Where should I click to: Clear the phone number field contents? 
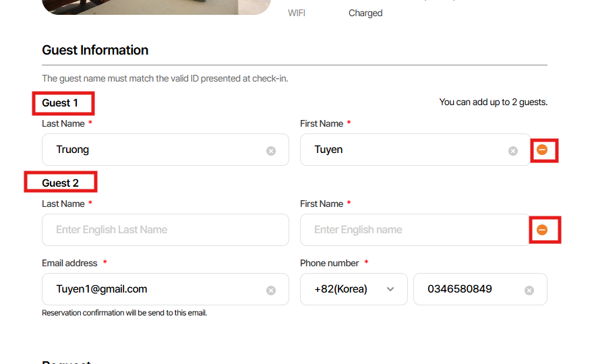coord(529,291)
